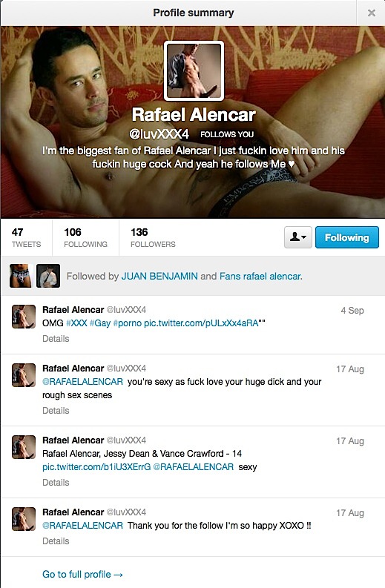Open the JUAN BENJAMIN follower link
This screenshot has height=588, width=385.
(x=159, y=276)
